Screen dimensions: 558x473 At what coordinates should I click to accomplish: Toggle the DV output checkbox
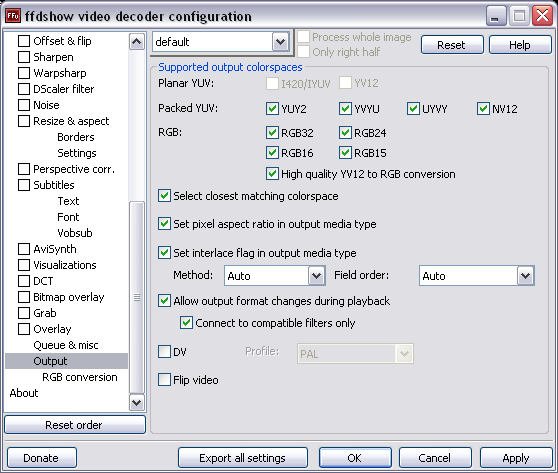point(164,352)
